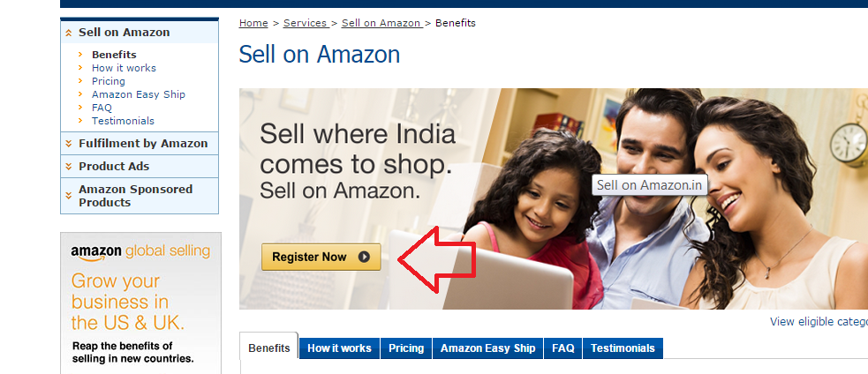Image resolution: width=868 pixels, height=374 pixels.
Task: Open How it works sidebar link
Action: coord(124,68)
